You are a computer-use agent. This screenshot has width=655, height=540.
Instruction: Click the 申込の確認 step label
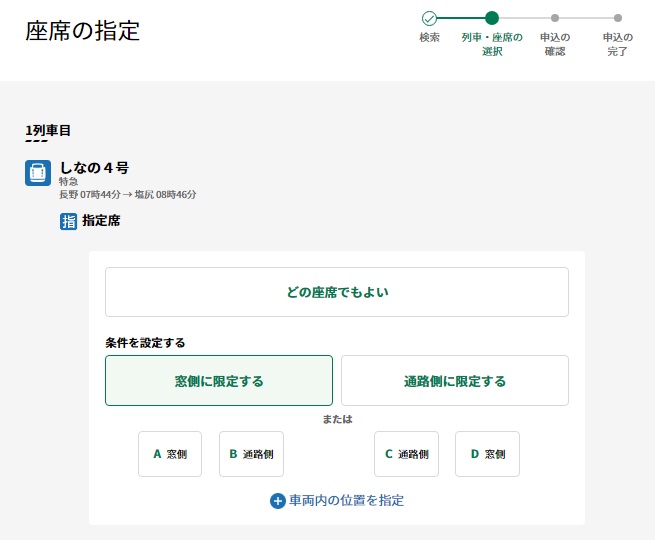(555, 44)
